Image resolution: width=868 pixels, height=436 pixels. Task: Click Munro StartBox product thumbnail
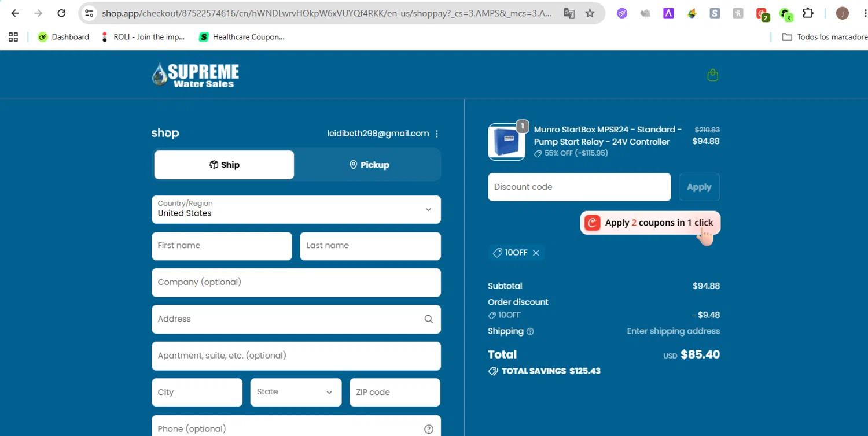pos(506,142)
